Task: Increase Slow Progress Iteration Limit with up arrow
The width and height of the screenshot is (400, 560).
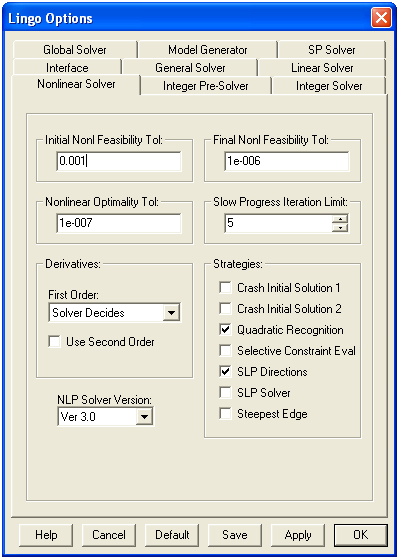Action: [x=340, y=219]
